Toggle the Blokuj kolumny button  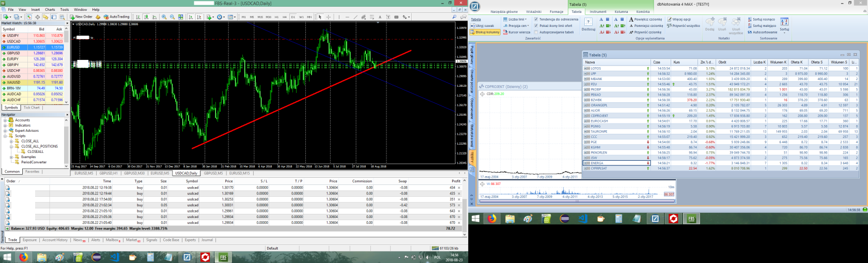(x=485, y=32)
